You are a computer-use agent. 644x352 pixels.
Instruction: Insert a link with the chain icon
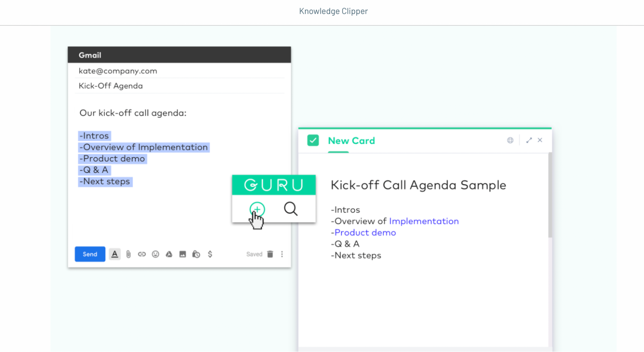142,254
